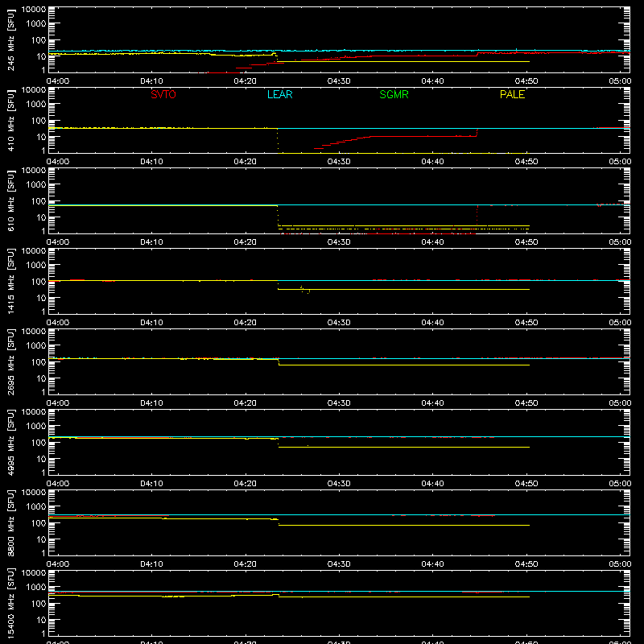
Task: Click 10 tick on the 15400 MHz plot
Action: [41, 620]
